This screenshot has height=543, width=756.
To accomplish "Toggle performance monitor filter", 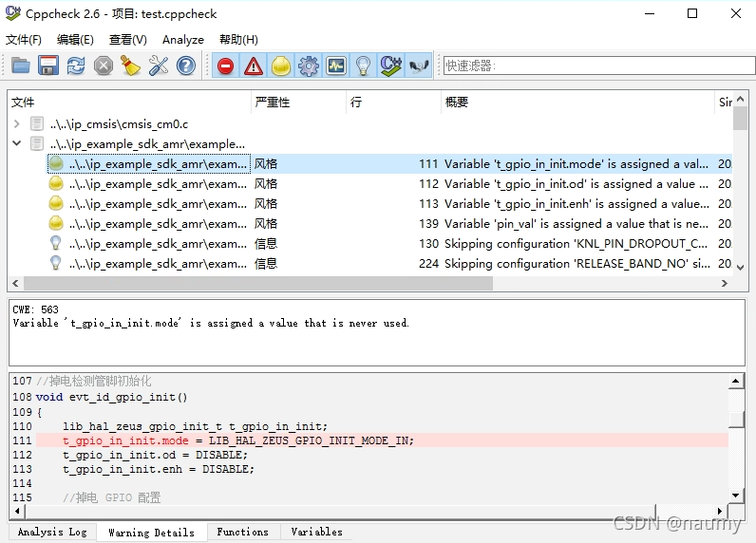I will coord(336,66).
